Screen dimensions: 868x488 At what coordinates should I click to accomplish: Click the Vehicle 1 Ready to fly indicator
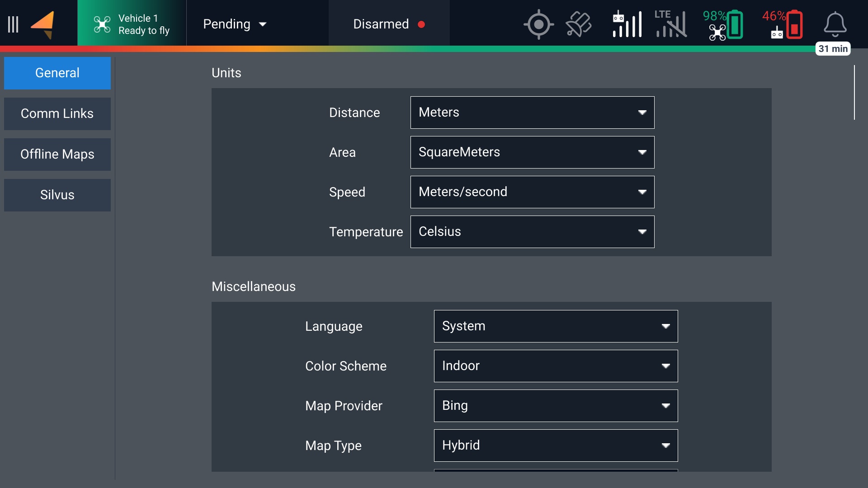point(132,24)
